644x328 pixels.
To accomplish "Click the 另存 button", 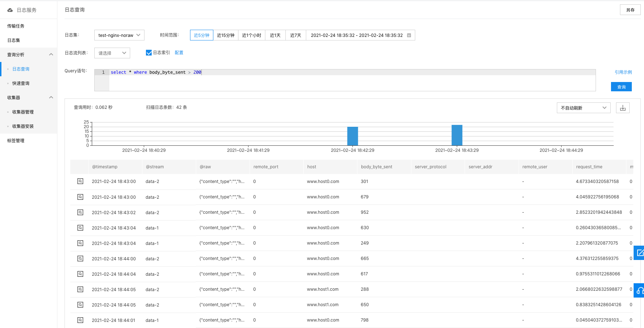I will (x=630, y=10).
